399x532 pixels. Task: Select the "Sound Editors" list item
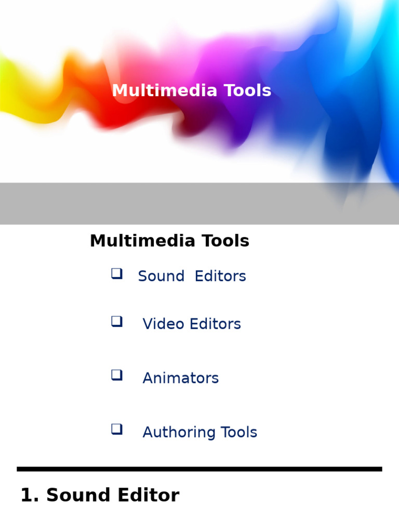[x=192, y=276]
